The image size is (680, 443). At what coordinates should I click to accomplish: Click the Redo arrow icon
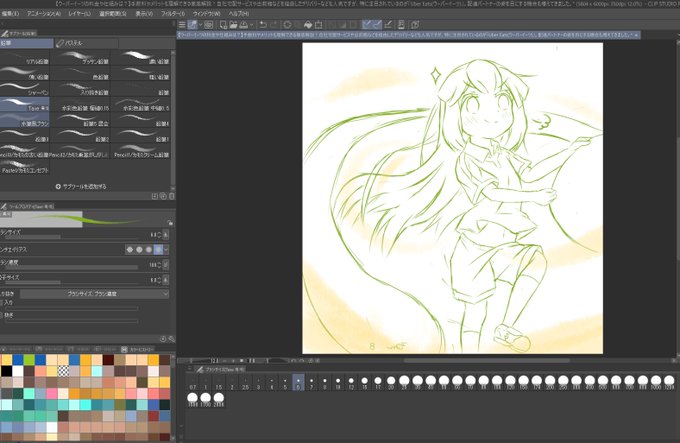(273, 25)
